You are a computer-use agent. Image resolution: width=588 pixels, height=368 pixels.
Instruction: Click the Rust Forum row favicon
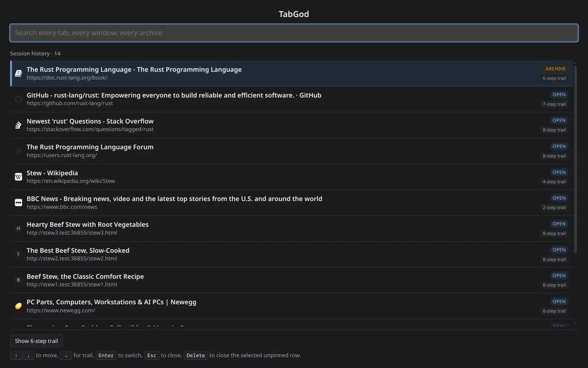tap(18, 151)
